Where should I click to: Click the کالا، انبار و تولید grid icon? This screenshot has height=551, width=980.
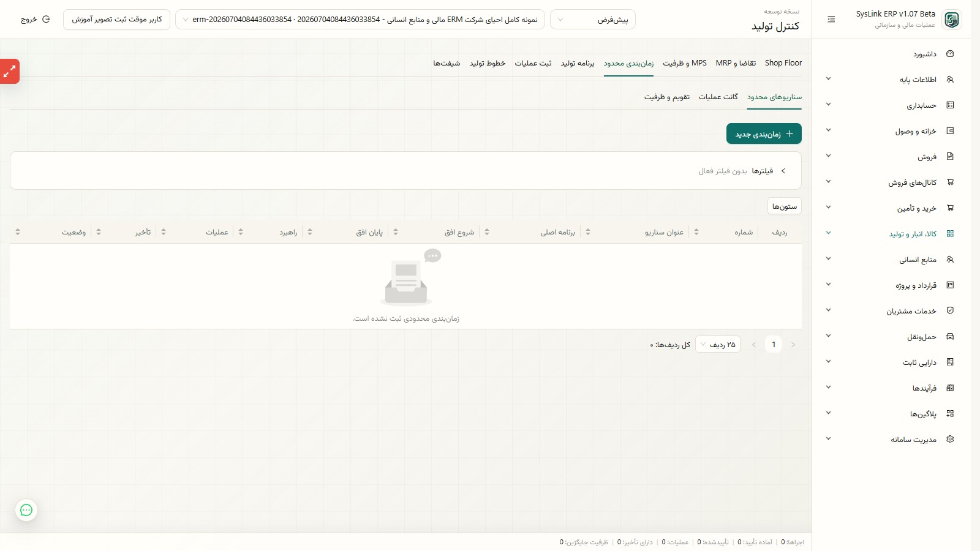(x=950, y=234)
